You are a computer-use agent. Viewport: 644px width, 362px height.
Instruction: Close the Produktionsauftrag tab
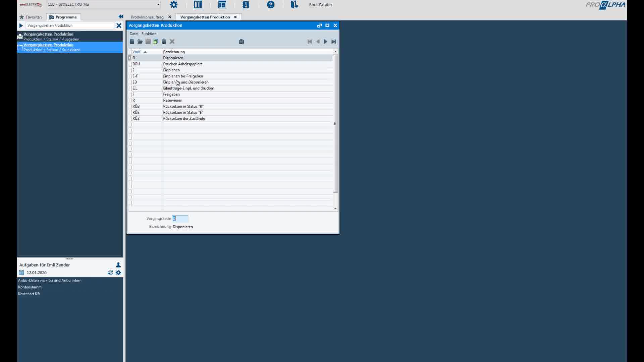[x=169, y=17]
